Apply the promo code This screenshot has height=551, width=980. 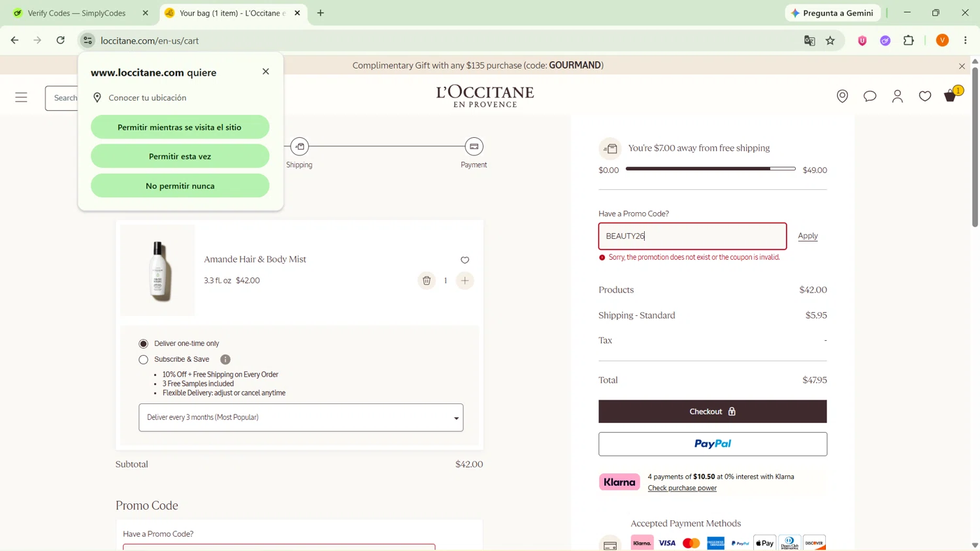(x=808, y=236)
